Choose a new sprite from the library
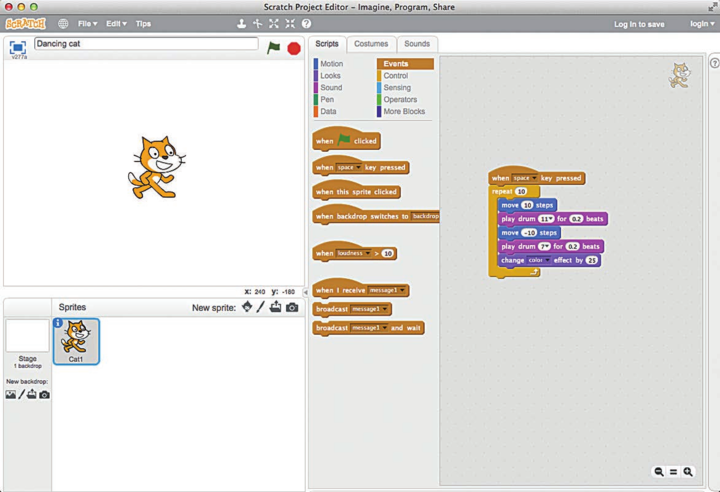Screen dimensions: 720x492 (247, 308)
